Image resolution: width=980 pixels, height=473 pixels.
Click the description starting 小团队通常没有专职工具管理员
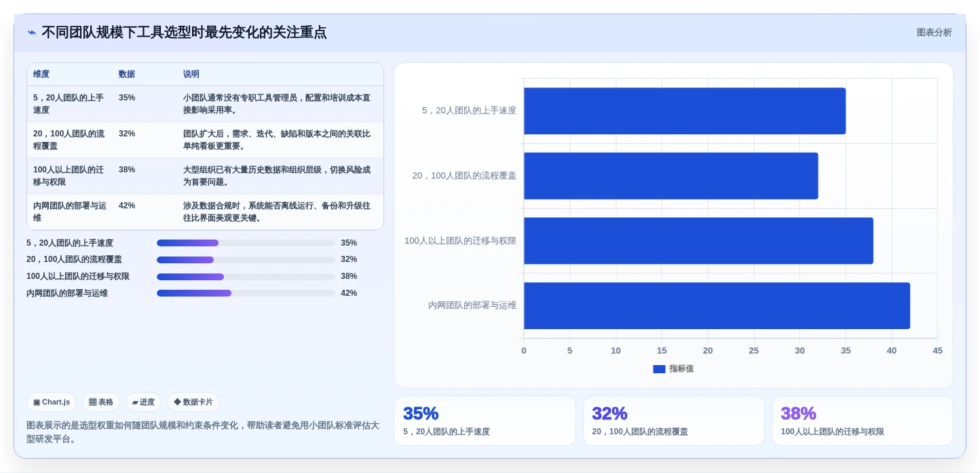coord(277,104)
